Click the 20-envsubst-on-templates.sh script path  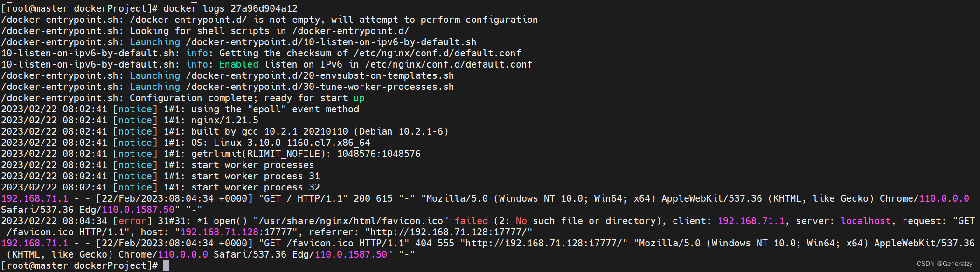(x=320, y=75)
